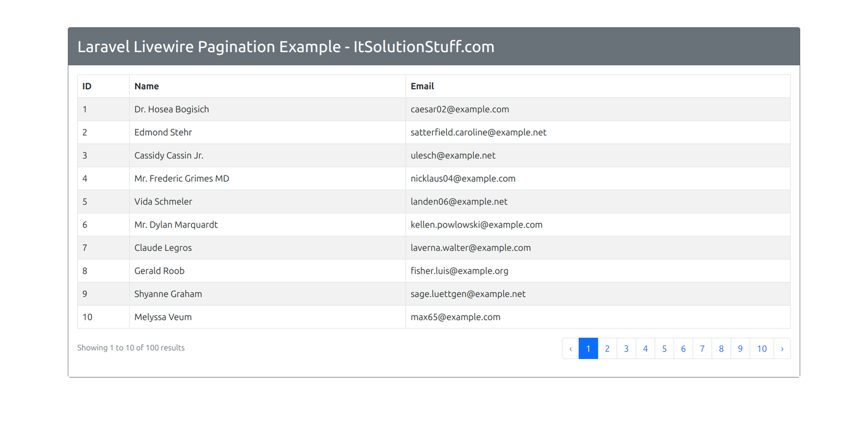The image size is (868, 422).
Task: Click the Gerald Roob table row
Action: click(x=159, y=271)
